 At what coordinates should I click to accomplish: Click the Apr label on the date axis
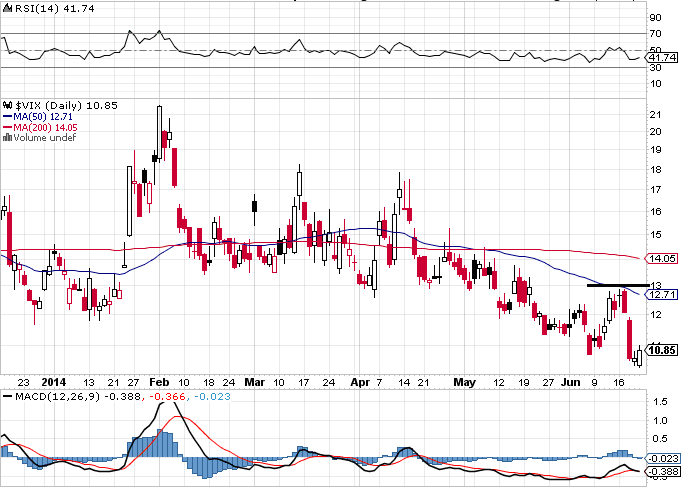click(x=360, y=382)
